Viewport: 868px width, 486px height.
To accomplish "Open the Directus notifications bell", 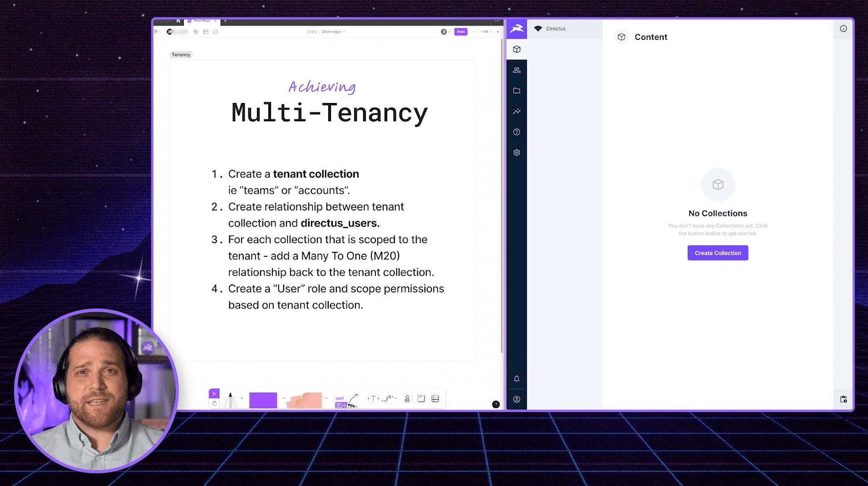I will click(x=517, y=378).
